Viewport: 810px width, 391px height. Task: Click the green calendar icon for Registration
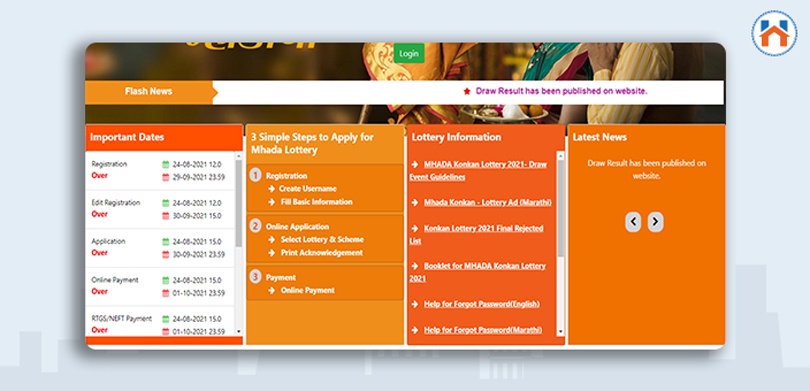coord(165,164)
